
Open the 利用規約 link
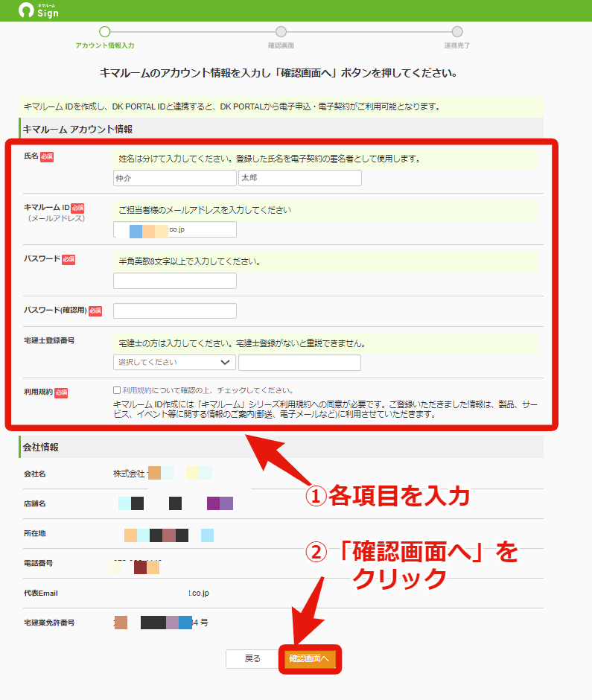coord(137,390)
